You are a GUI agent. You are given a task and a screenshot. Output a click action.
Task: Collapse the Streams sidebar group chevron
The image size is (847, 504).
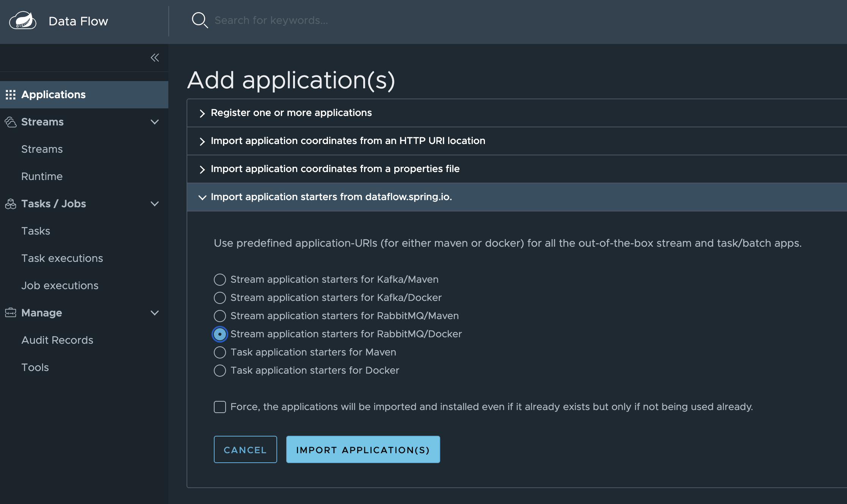tap(155, 122)
